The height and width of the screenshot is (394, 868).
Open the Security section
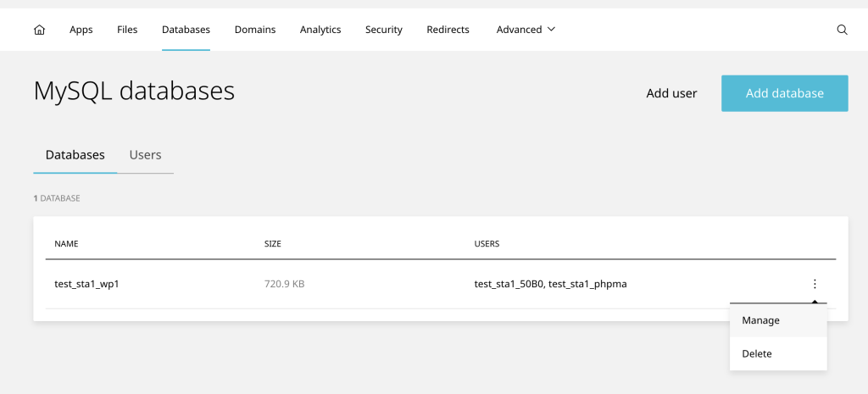point(384,30)
